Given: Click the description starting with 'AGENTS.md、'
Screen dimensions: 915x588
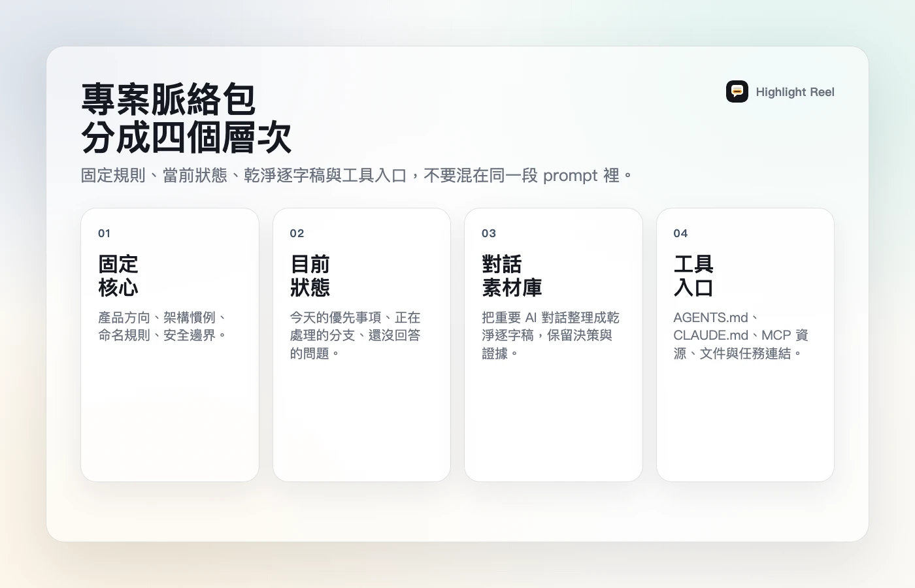Looking at the screenshot, I should [x=740, y=335].
